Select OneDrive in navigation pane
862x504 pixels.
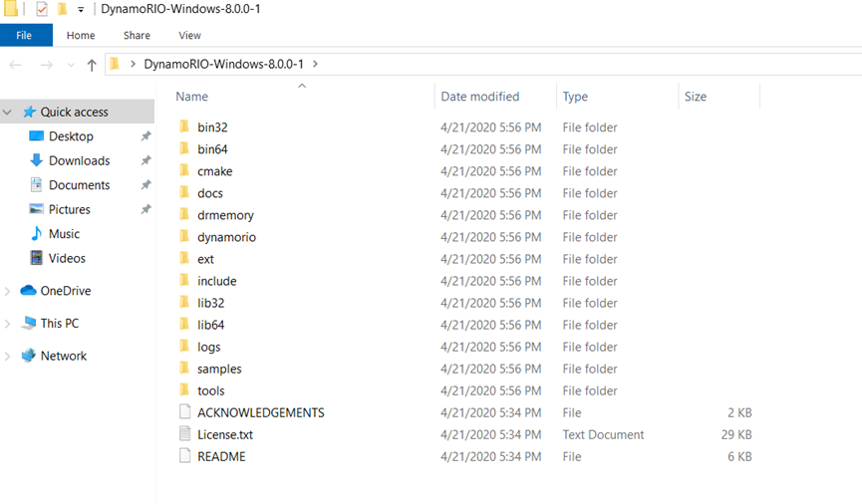pyautogui.click(x=66, y=291)
